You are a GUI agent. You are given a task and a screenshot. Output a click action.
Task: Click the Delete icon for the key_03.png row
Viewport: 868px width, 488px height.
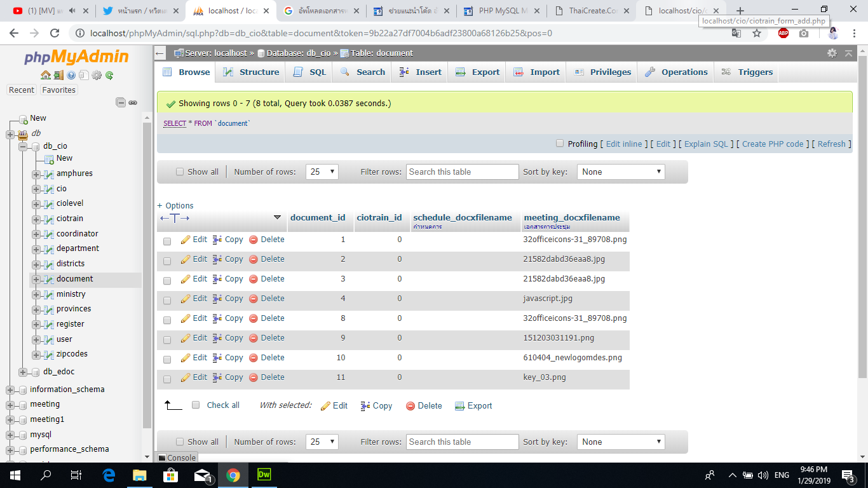254,377
